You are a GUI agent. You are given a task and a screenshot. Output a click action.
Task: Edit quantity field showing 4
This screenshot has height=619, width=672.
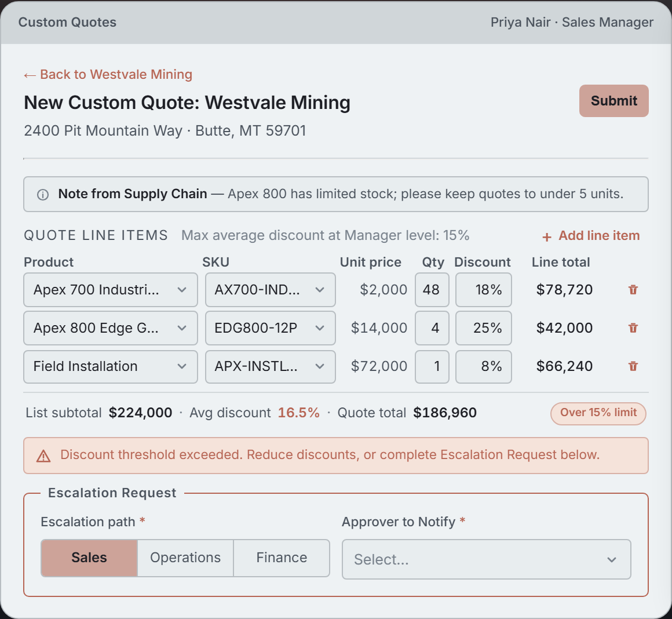tap(432, 328)
